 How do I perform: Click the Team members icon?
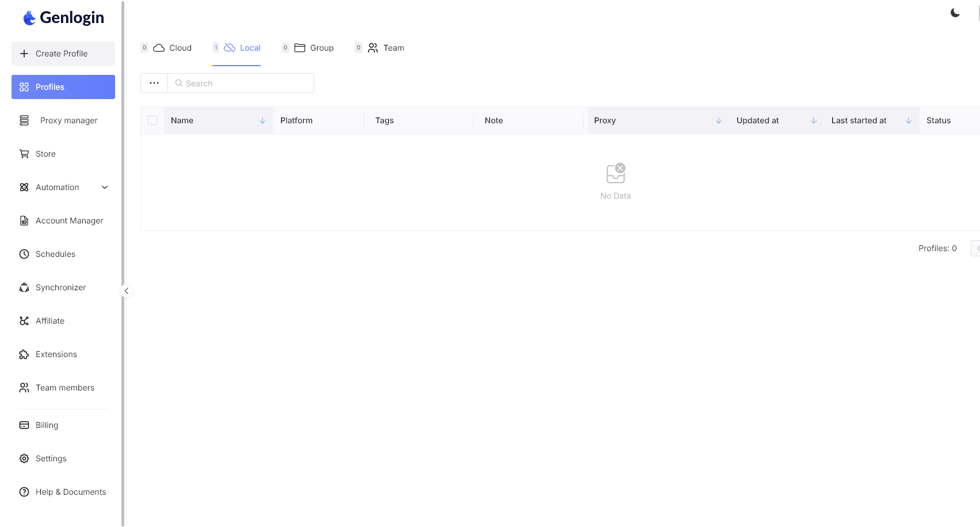coord(24,388)
